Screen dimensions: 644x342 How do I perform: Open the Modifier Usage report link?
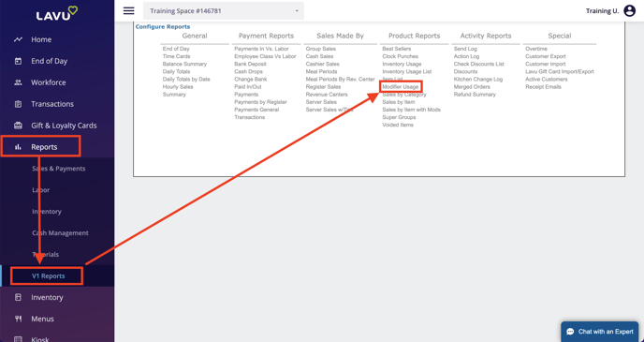coord(401,87)
